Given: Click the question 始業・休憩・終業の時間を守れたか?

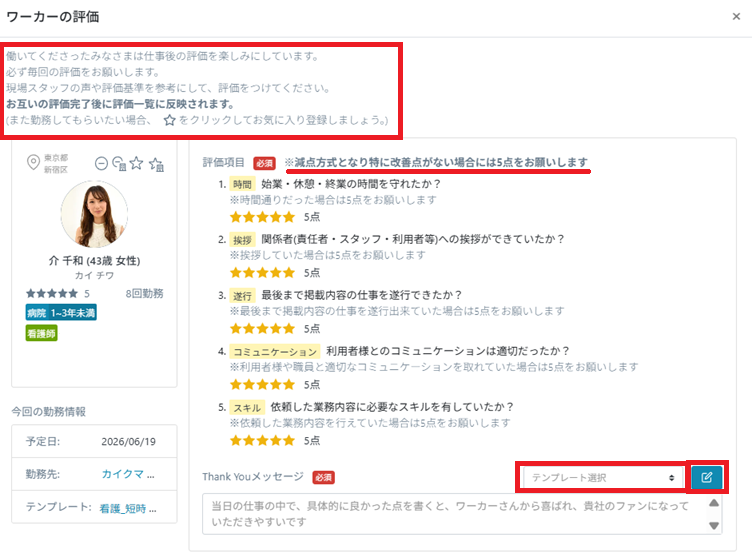Looking at the screenshot, I should pyautogui.click(x=351, y=184).
